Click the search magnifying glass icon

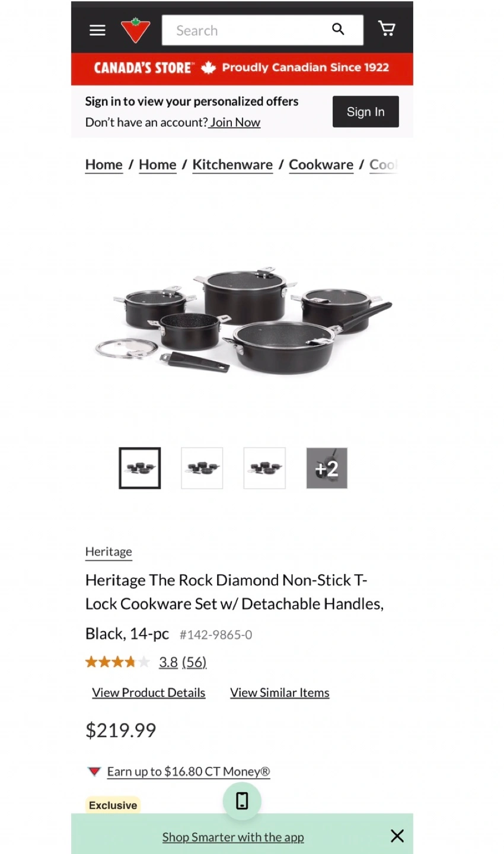(x=338, y=29)
